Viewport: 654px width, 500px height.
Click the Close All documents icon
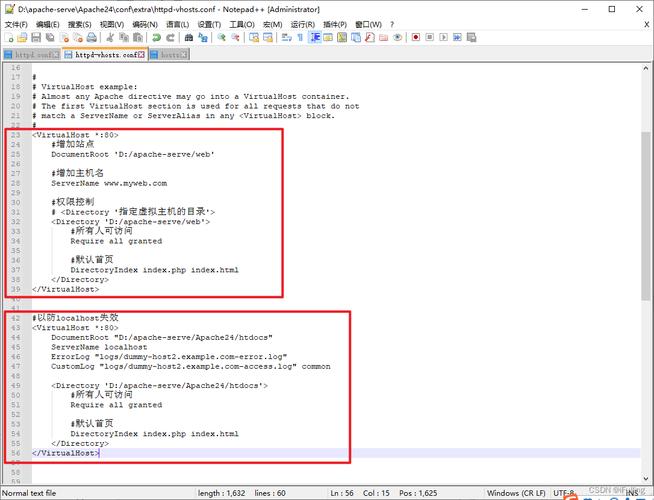(x=78, y=38)
